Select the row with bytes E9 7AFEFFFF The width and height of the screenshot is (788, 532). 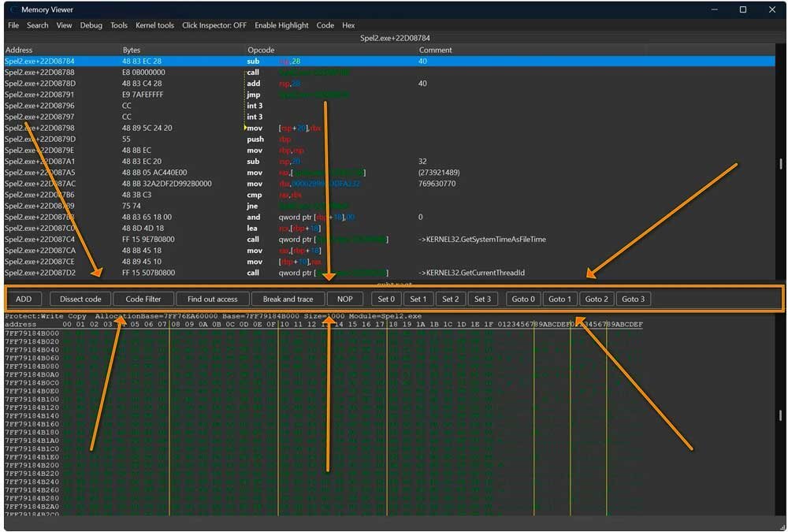tap(389, 95)
